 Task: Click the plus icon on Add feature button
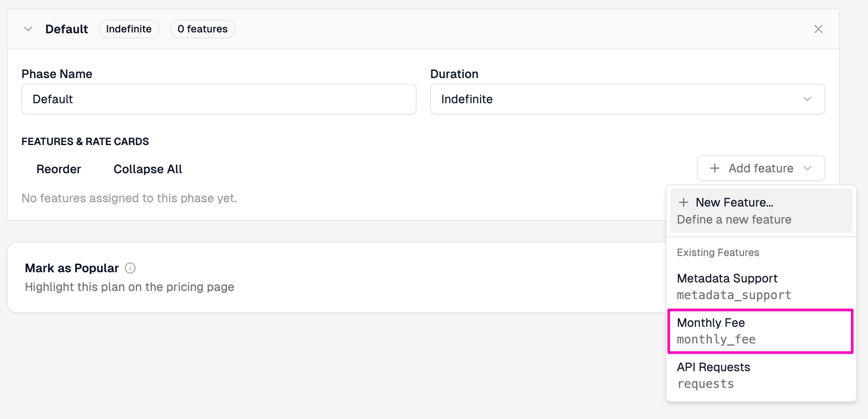pos(714,168)
